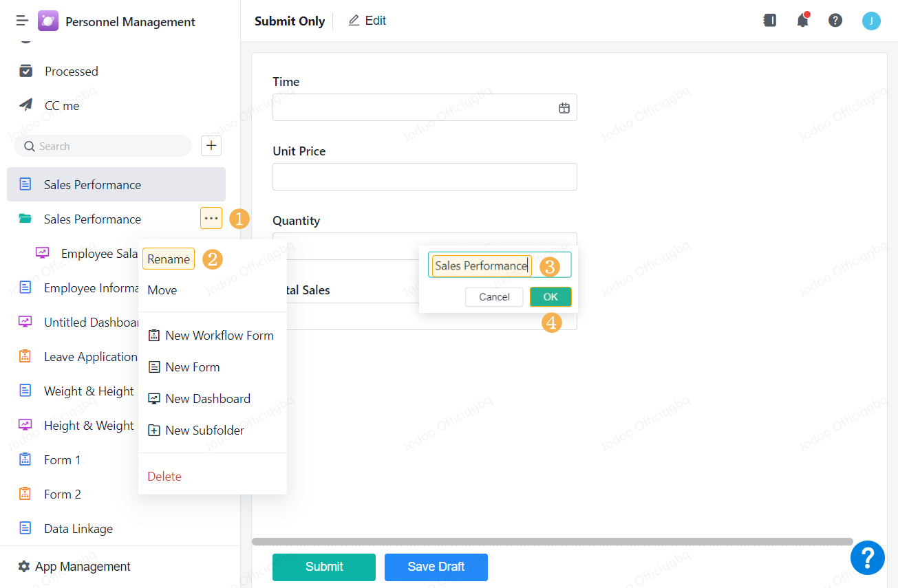Viewport: 898px width, 588px height.
Task: Open the Help question mark icon
Action: pyautogui.click(x=835, y=21)
